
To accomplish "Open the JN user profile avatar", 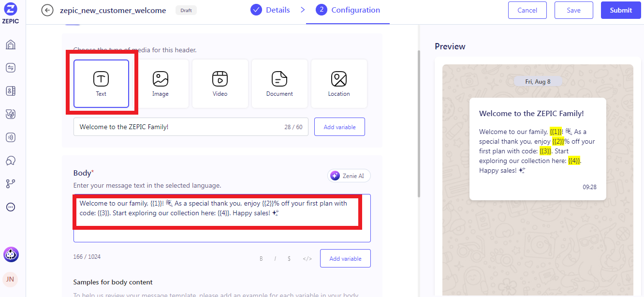I will pyautogui.click(x=10, y=279).
